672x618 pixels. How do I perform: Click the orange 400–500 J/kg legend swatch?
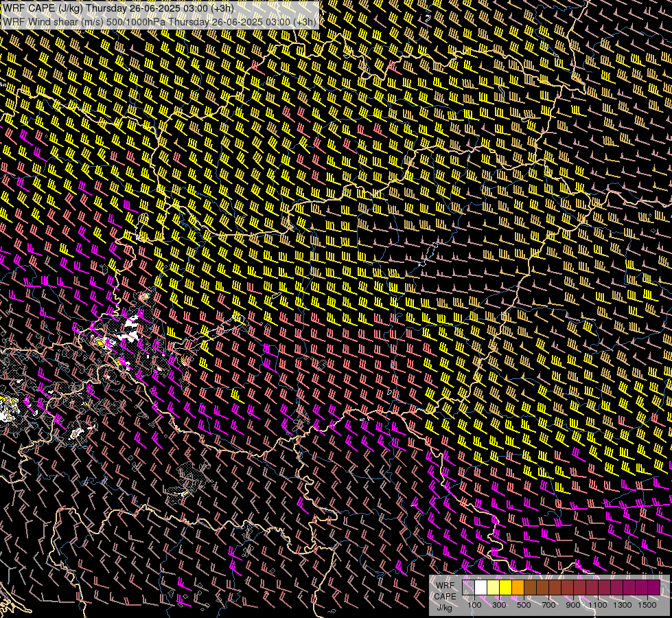tap(518, 588)
